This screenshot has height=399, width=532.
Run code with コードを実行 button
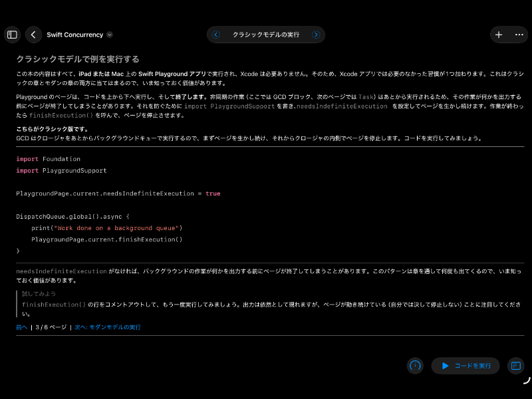click(465, 366)
